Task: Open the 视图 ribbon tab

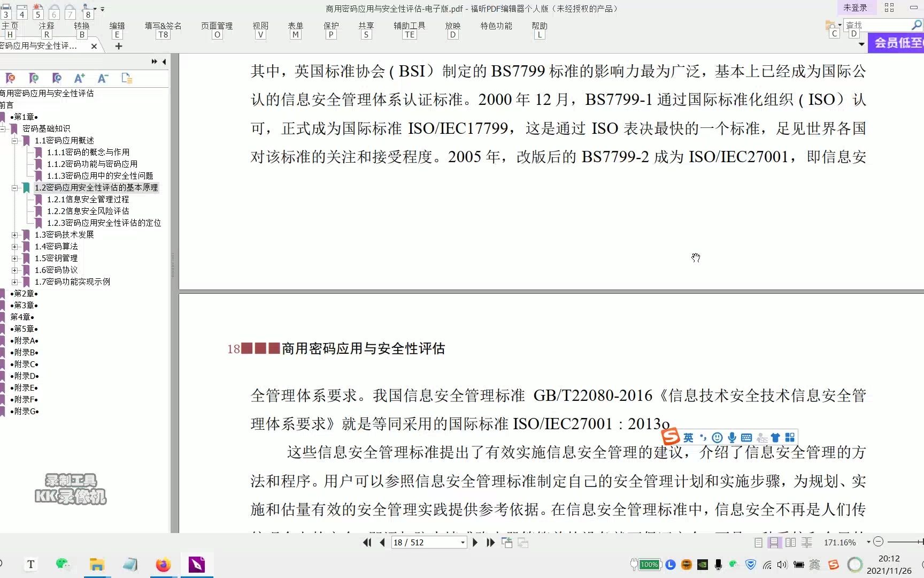Action: pos(260,26)
